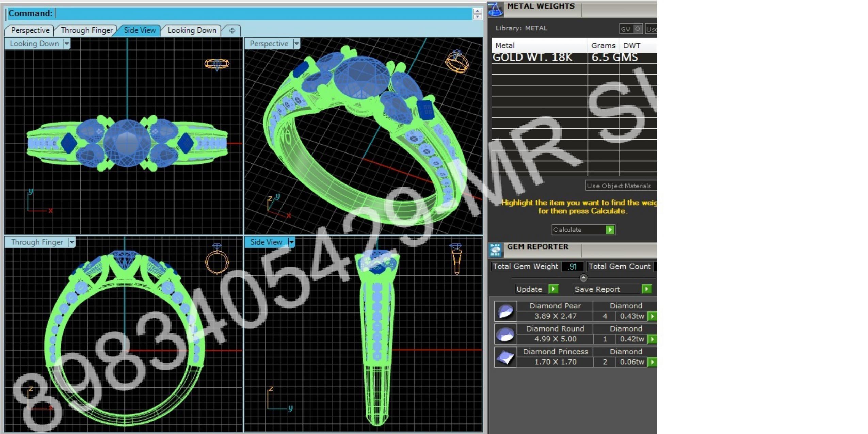868x434 pixels.
Task: Click the Update button
Action: click(536, 289)
